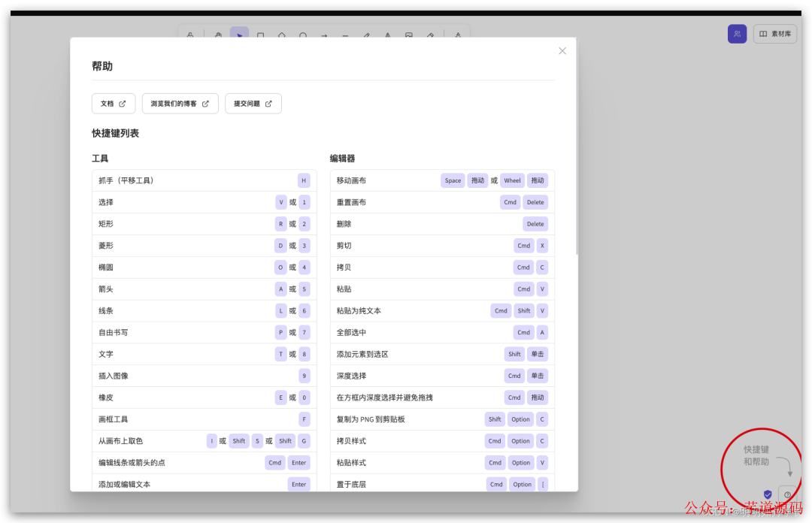Select the Hand (pan) tool
Screen dimensions: 812x523
point(217,34)
